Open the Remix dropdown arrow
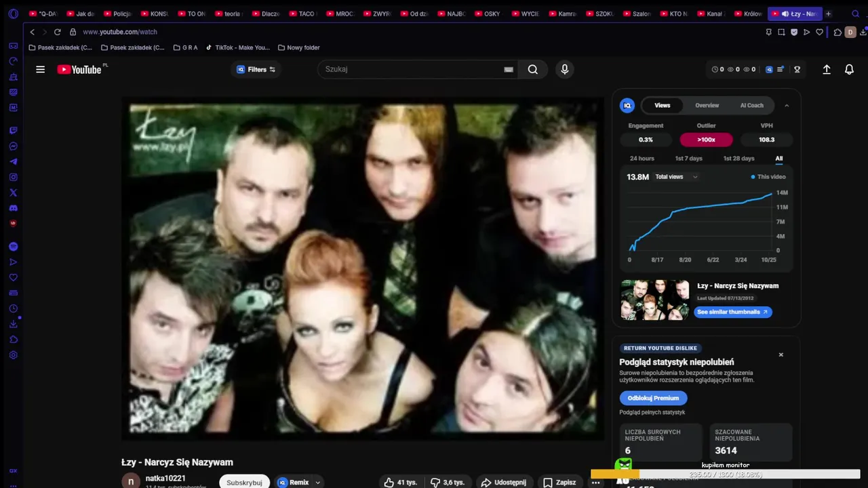 coord(317,483)
